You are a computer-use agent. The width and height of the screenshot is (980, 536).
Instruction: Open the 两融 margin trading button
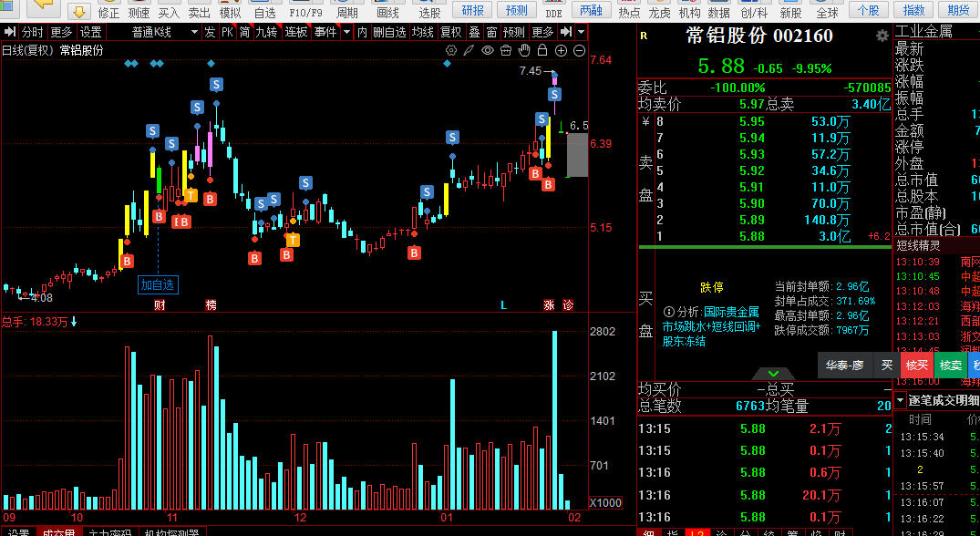click(x=592, y=10)
